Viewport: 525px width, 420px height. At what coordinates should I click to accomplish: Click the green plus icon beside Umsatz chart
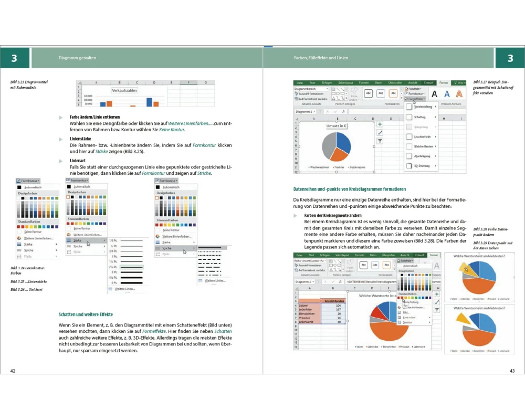(380, 124)
